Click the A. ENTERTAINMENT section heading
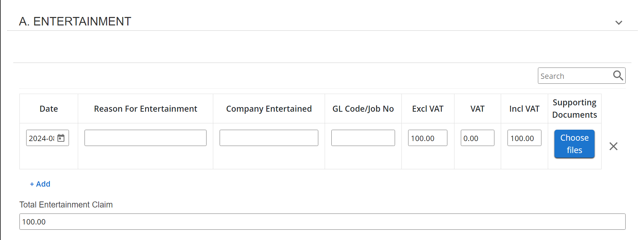This screenshot has width=644, height=240. [75, 22]
